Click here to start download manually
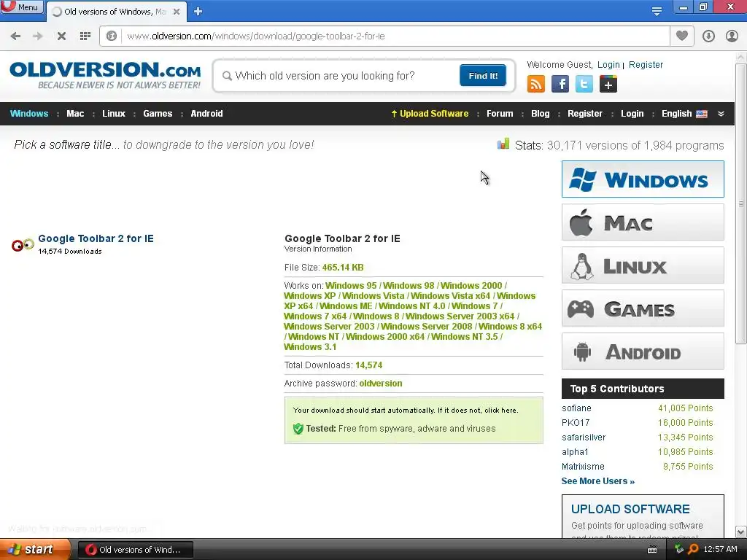Viewport: 747px width, 560px height. (500, 411)
